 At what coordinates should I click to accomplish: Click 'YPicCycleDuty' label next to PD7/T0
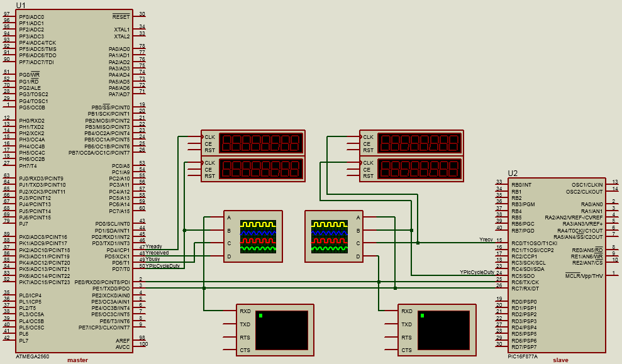pos(163,266)
